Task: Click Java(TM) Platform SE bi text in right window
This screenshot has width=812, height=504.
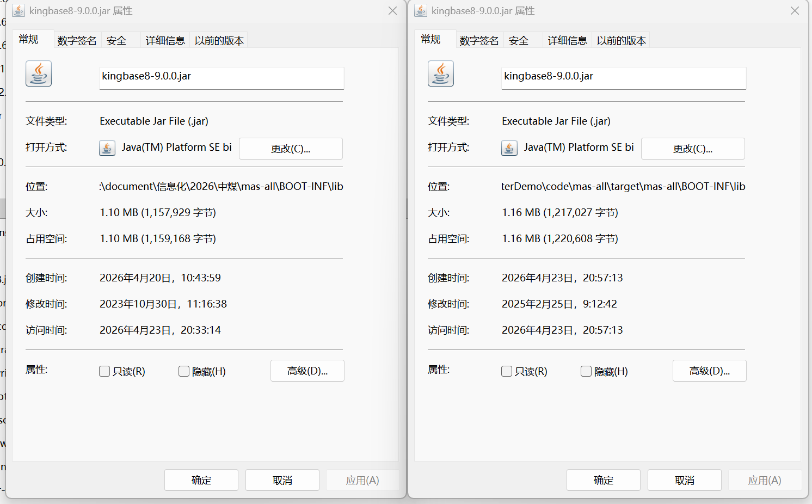Action: 579,147
